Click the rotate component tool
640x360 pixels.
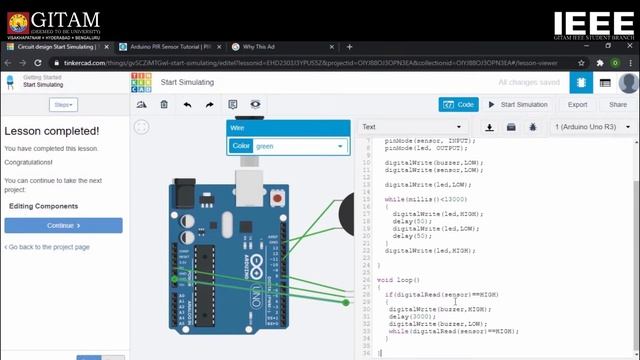[x=142, y=104]
